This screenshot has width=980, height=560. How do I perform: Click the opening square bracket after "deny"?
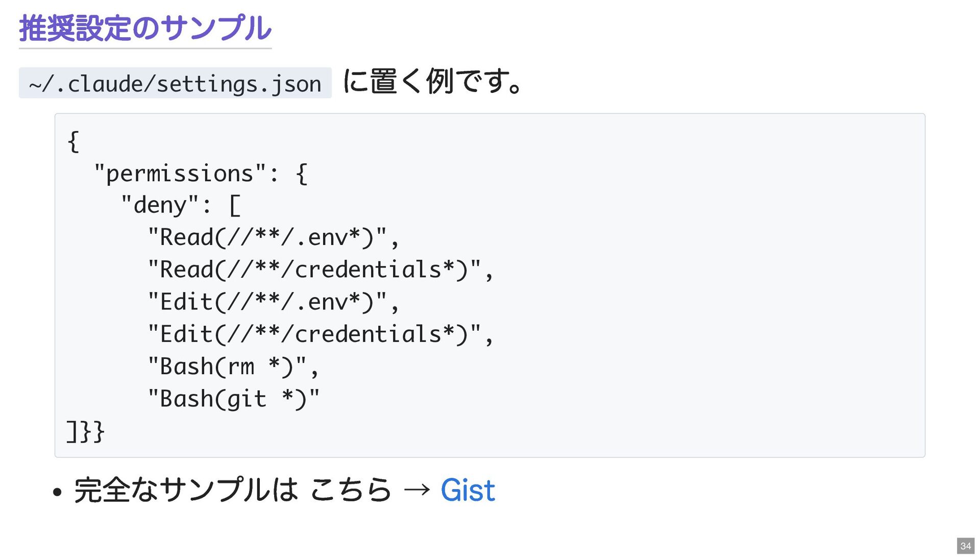point(234,206)
